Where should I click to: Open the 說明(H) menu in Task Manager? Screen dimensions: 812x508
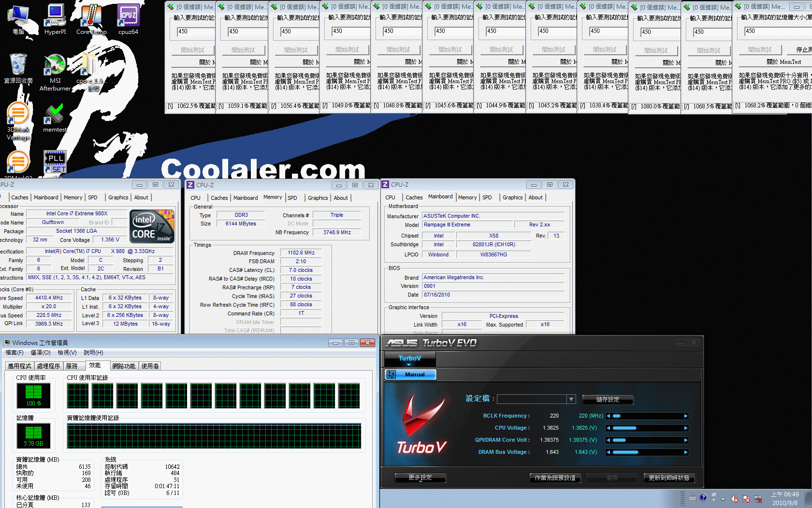point(93,353)
